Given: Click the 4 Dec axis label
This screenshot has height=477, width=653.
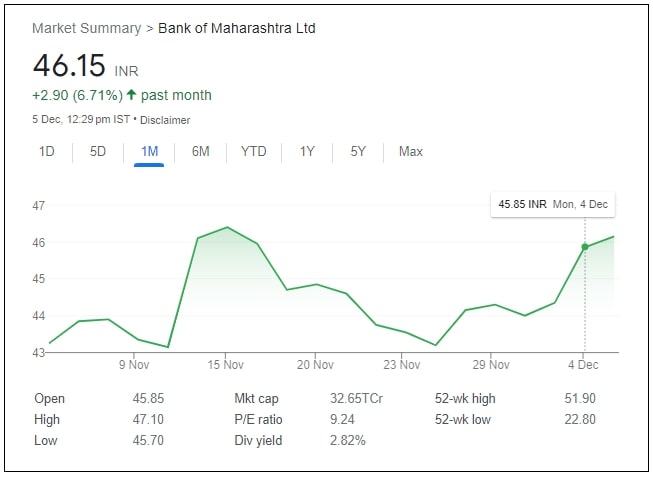Looking at the screenshot, I should pos(583,365).
